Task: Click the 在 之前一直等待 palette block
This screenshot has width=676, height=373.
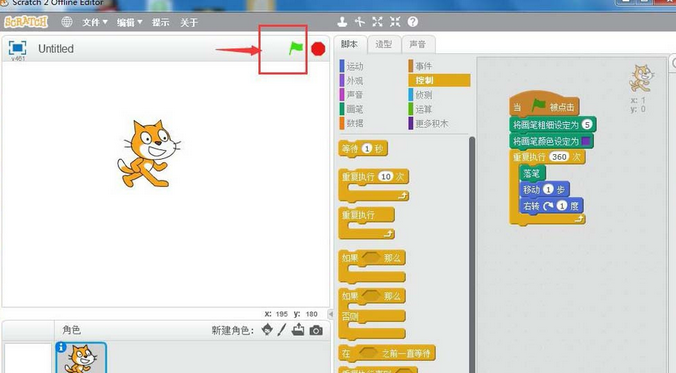Action: (x=387, y=354)
